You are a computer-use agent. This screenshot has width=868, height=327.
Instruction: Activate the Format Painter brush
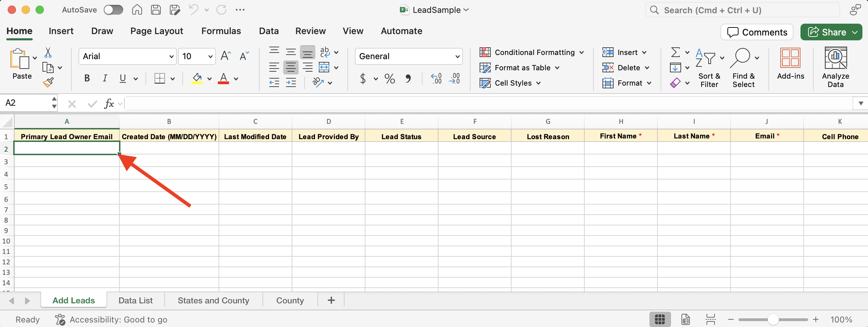click(x=48, y=82)
